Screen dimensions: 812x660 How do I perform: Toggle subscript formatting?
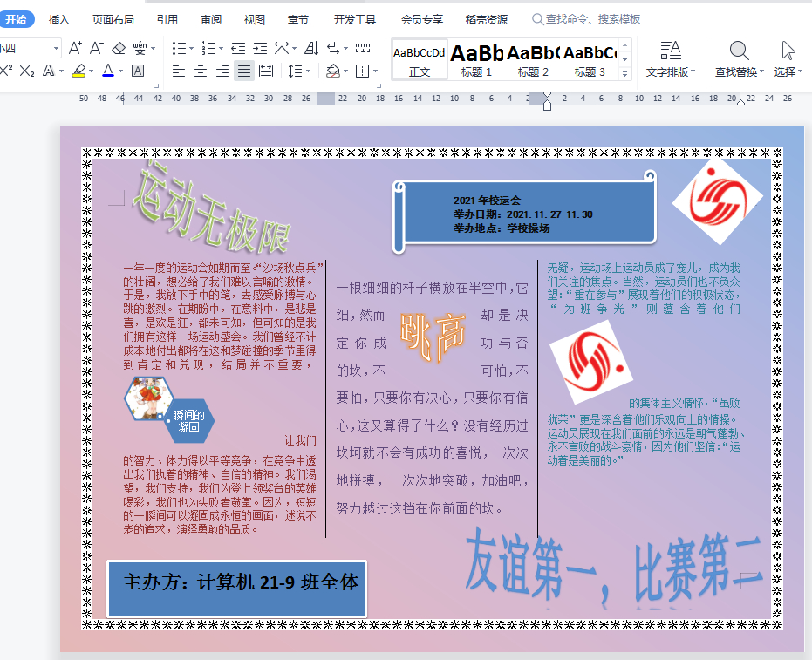click(27, 71)
